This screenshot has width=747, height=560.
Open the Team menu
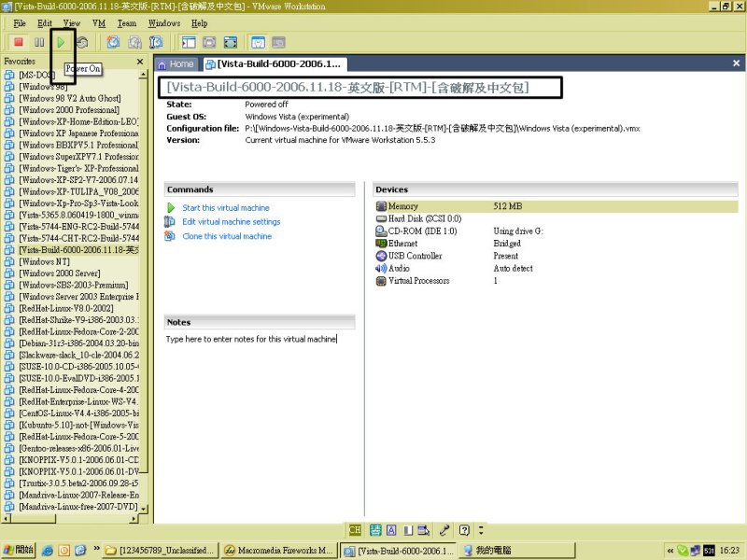(x=127, y=23)
